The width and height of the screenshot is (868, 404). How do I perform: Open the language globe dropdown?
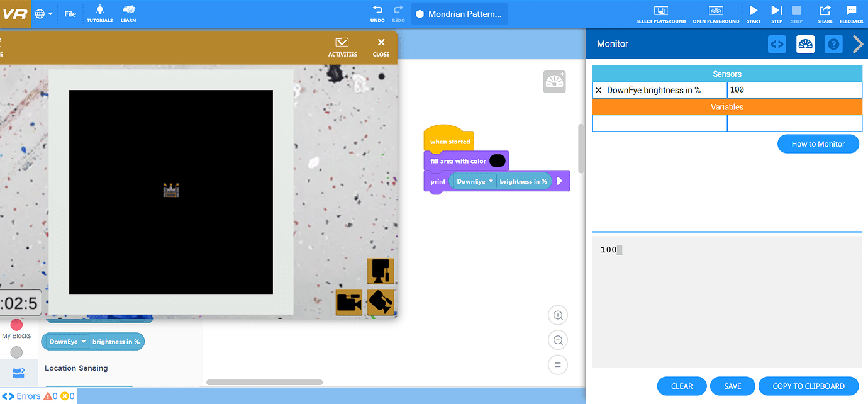point(43,14)
